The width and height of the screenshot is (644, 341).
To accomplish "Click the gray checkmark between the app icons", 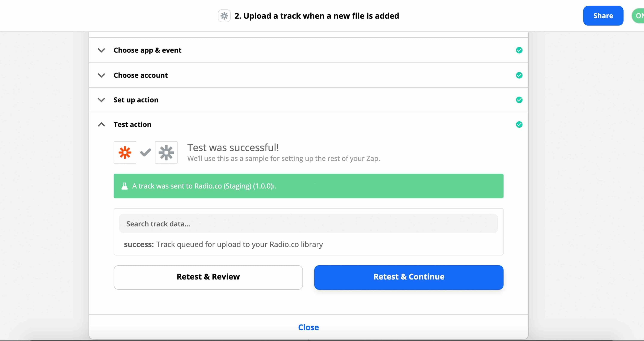I will coord(146,152).
